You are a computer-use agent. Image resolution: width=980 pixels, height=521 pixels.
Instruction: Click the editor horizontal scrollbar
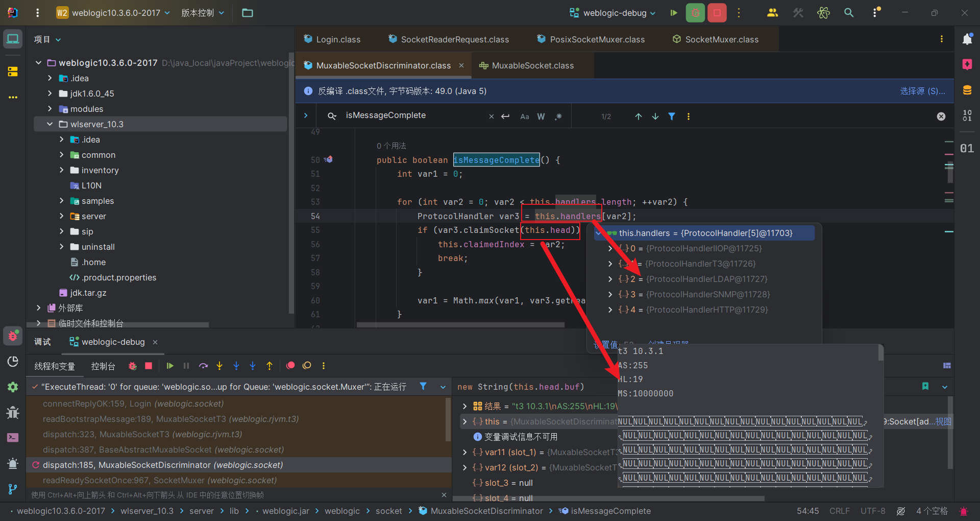[460, 324]
